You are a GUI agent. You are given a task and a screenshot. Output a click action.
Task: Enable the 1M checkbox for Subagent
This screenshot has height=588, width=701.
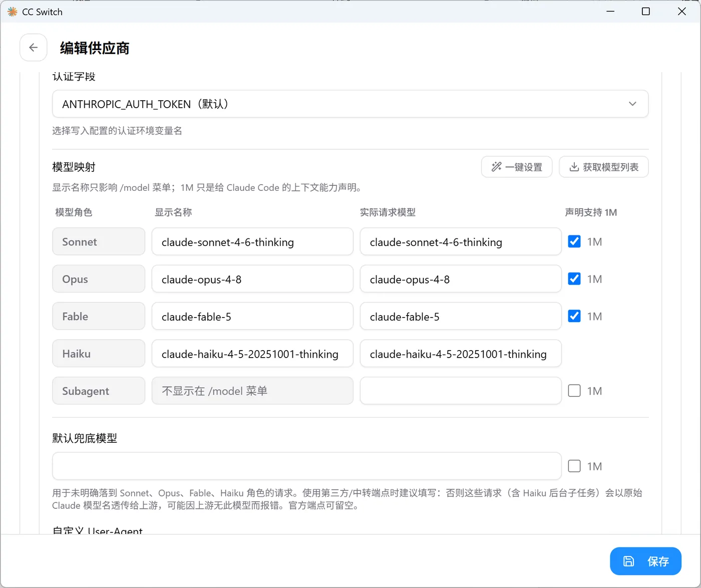(x=574, y=391)
